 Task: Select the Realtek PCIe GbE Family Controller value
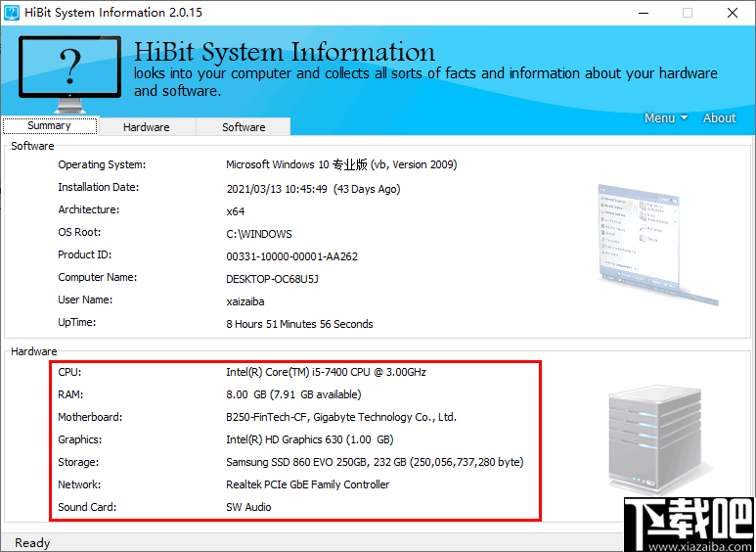pos(308,484)
